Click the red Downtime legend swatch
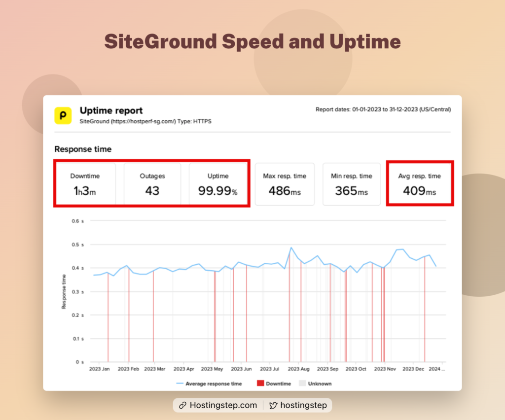The image size is (505, 420). [x=260, y=383]
